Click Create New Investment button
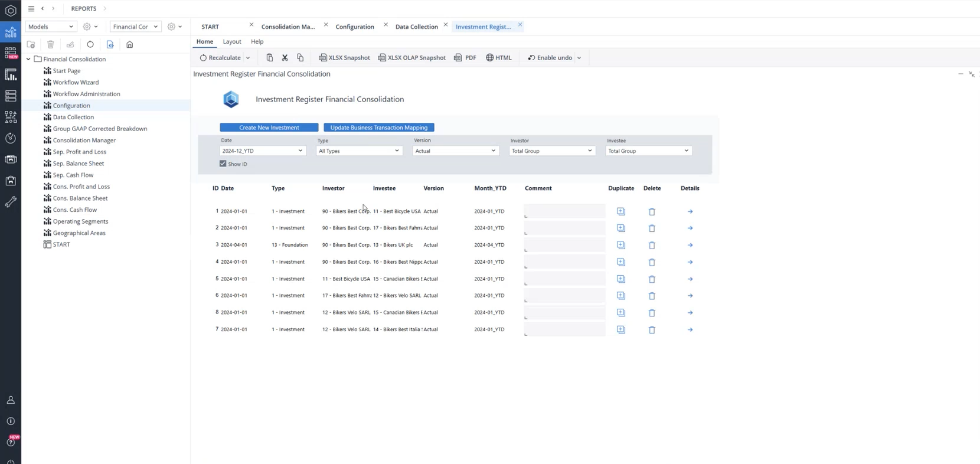This screenshot has width=980, height=464. 269,128
